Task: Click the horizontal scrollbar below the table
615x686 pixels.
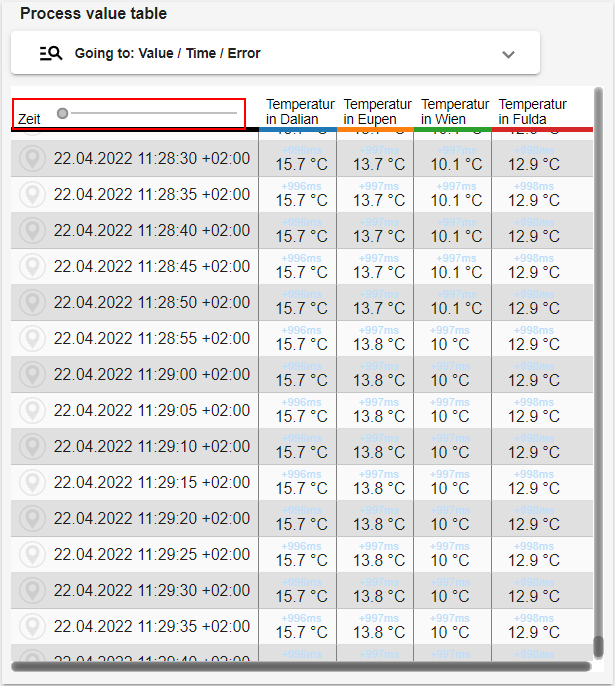Action: (x=300, y=666)
